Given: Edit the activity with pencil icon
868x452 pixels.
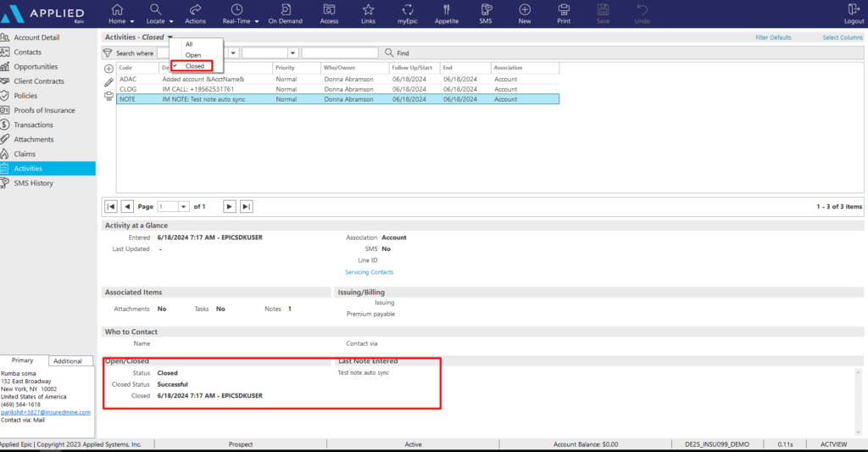Looking at the screenshot, I should click(109, 82).
